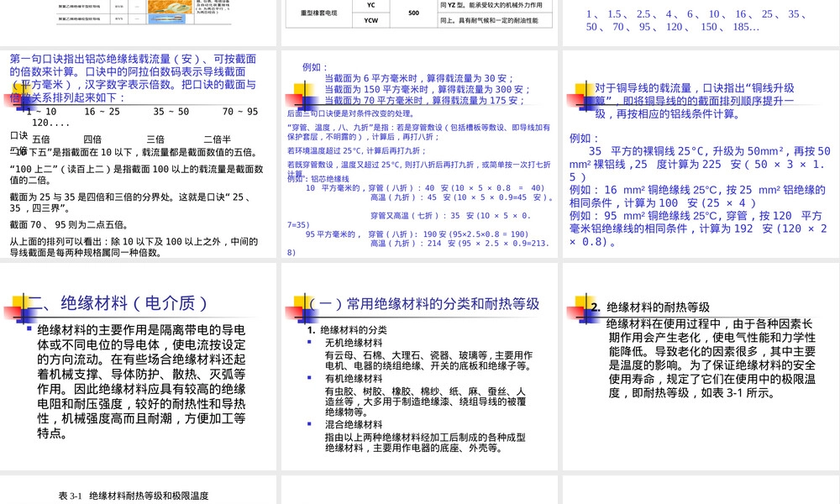Click the text 截面为 25 与 35 是四倍和三倍的分界处
This screenshot has height=504, width=840.
pyautogui.click(x=129, y=202)
